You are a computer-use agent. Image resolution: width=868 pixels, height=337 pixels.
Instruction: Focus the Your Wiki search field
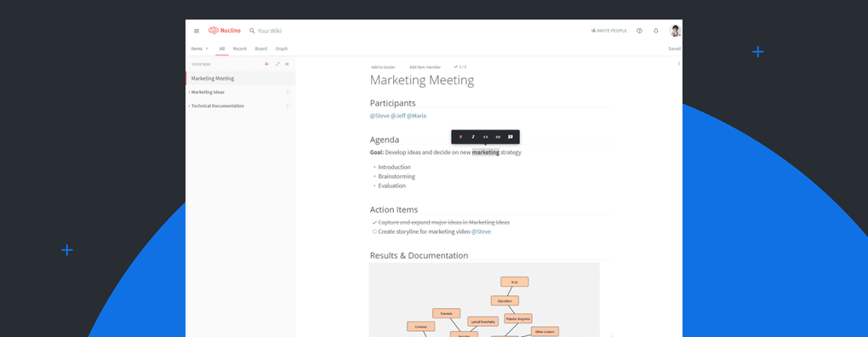[x=270, y=31]
